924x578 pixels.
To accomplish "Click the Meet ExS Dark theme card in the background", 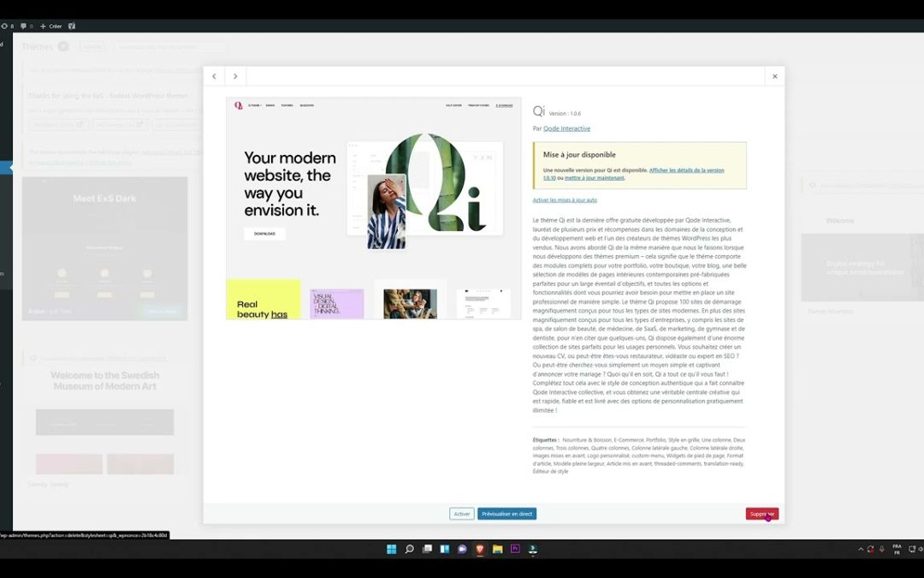I will pos(105,248).
